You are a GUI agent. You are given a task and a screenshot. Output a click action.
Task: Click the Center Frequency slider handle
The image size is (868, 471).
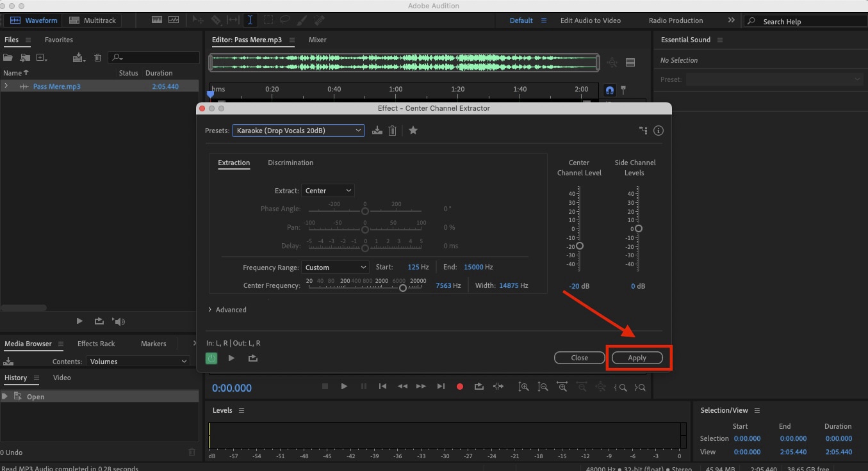(x=403, y=288)
